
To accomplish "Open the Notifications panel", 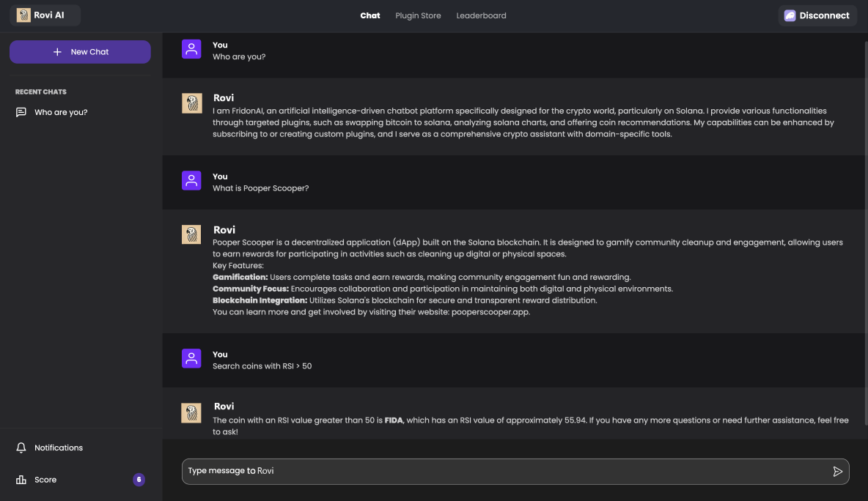I will 59,448.
